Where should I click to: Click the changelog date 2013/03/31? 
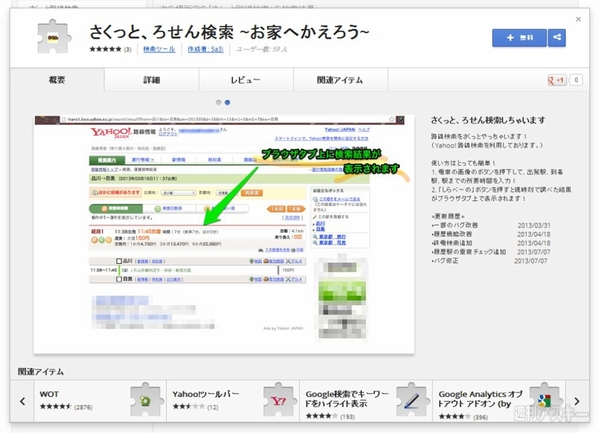pyautogui.click(x=534, y=225)
